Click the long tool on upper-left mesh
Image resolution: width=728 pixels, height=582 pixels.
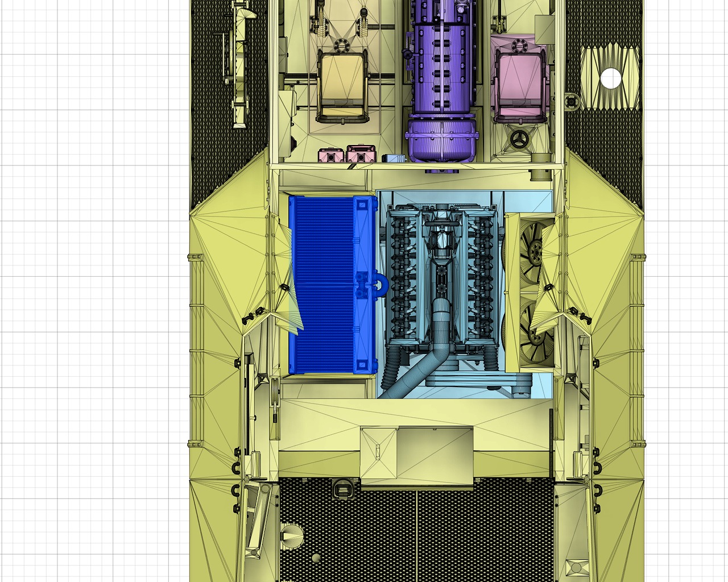pos(240,63)
